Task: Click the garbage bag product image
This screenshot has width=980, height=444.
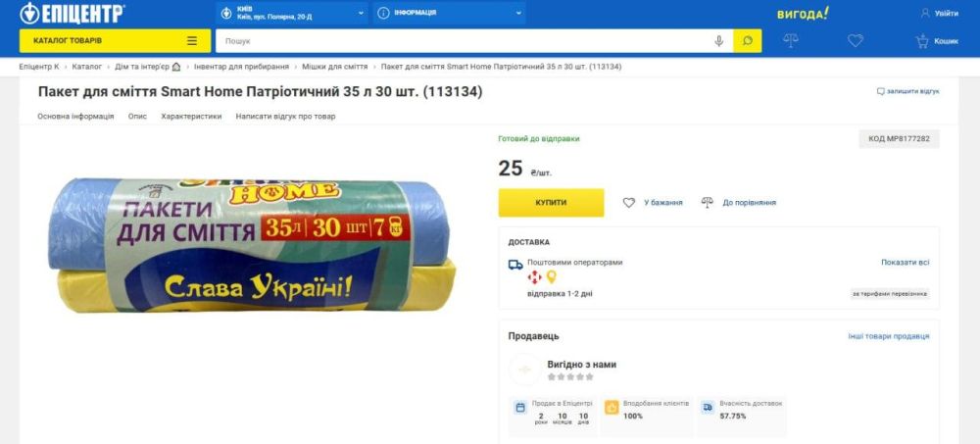Action: [x=254, y=245]
